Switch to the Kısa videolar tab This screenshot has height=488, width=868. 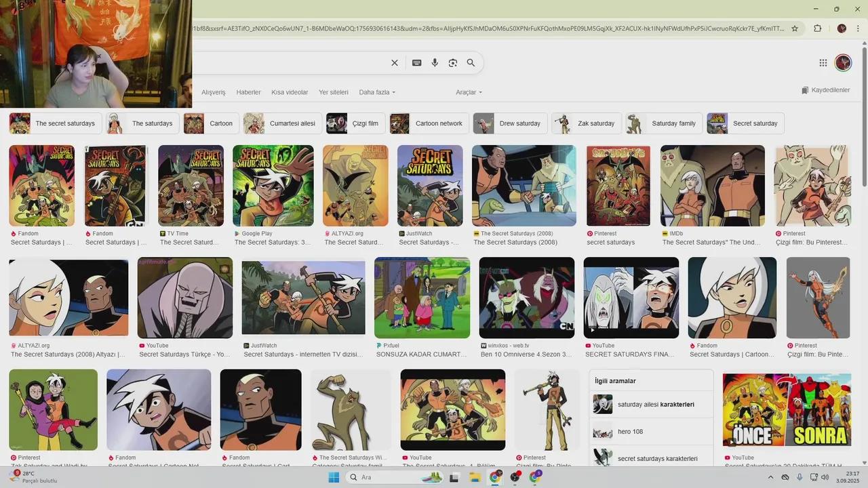pos(290,92)
